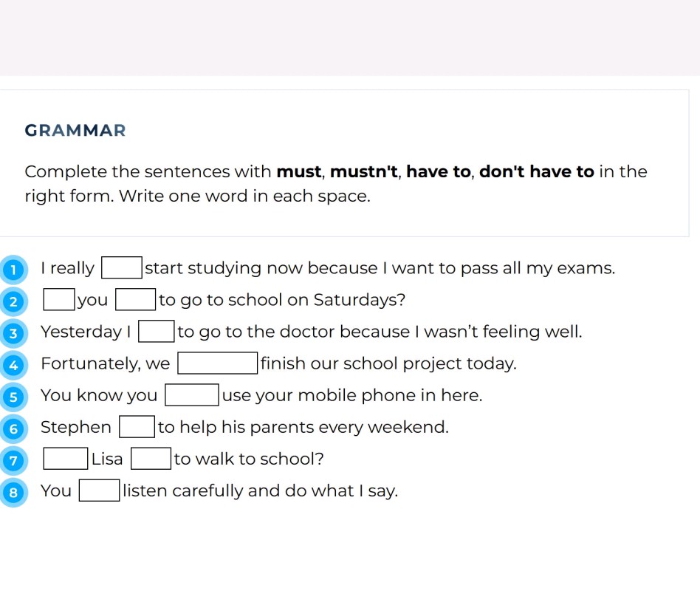
Task: Click the answer box after Stephen
Action: point(137,426)
